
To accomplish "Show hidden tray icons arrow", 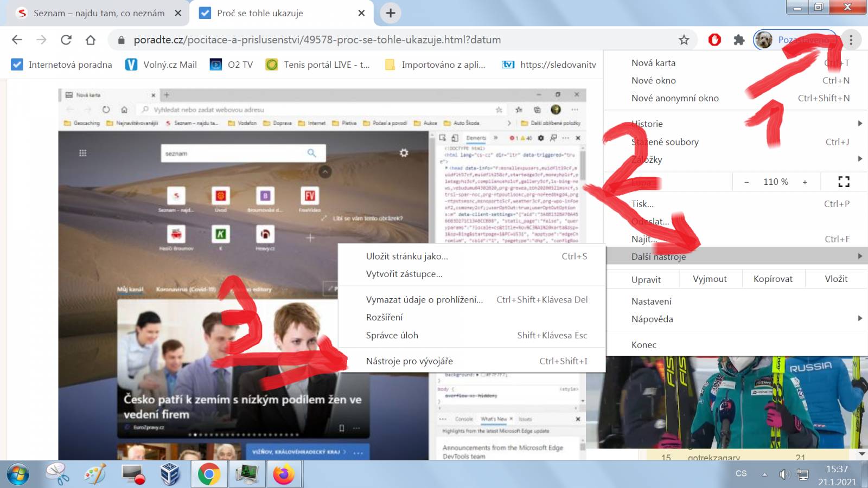I will (764, 474).
